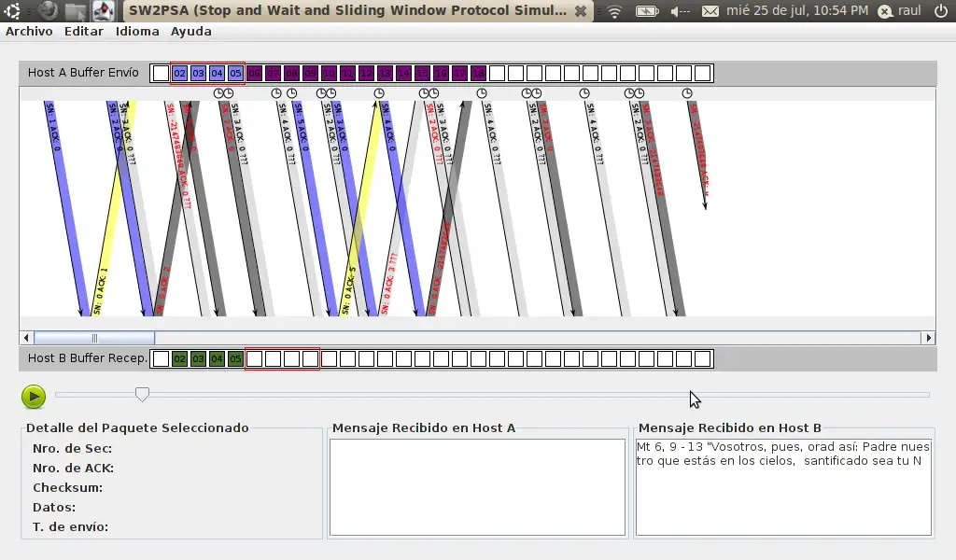Select Host A send buffer cell 02

point(179,73)
